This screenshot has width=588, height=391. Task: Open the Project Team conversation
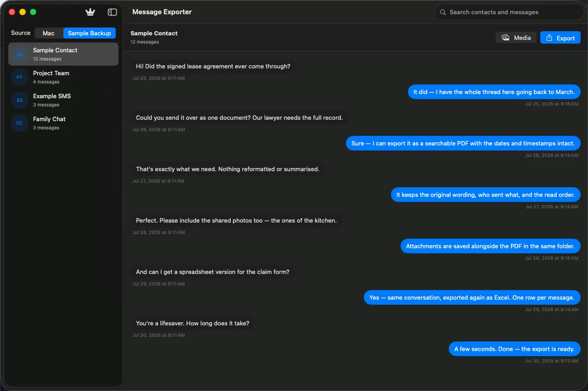pyautogui.click(x=63, y=77)
